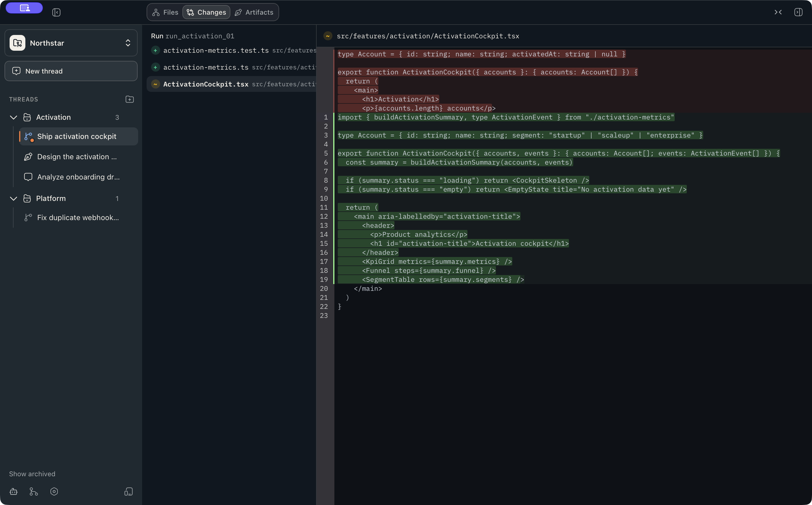Click the Files tab tree icon
812x505 pixels.
(156, 12)
